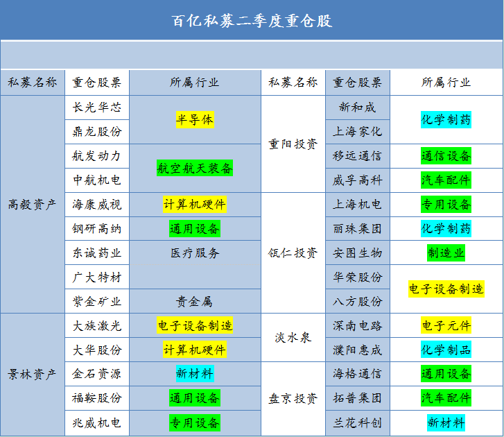Select 新材料 in the 金石资源 row
The image size is (504, 437).
195,374
